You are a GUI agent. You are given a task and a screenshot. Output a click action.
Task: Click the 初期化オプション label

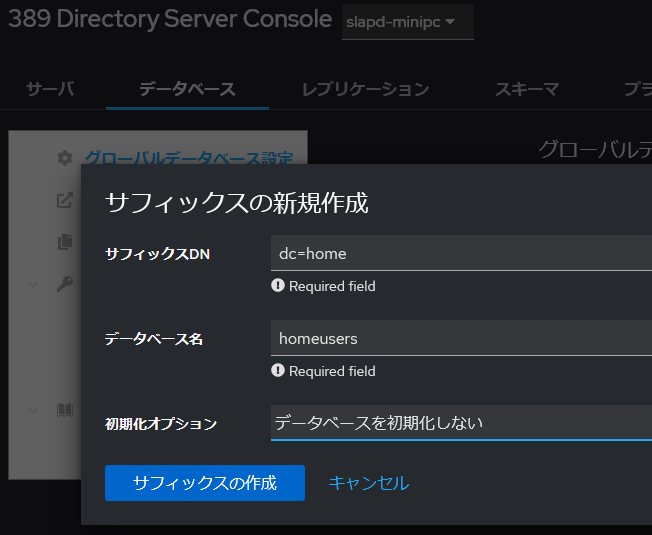click(x=161, y=424)
